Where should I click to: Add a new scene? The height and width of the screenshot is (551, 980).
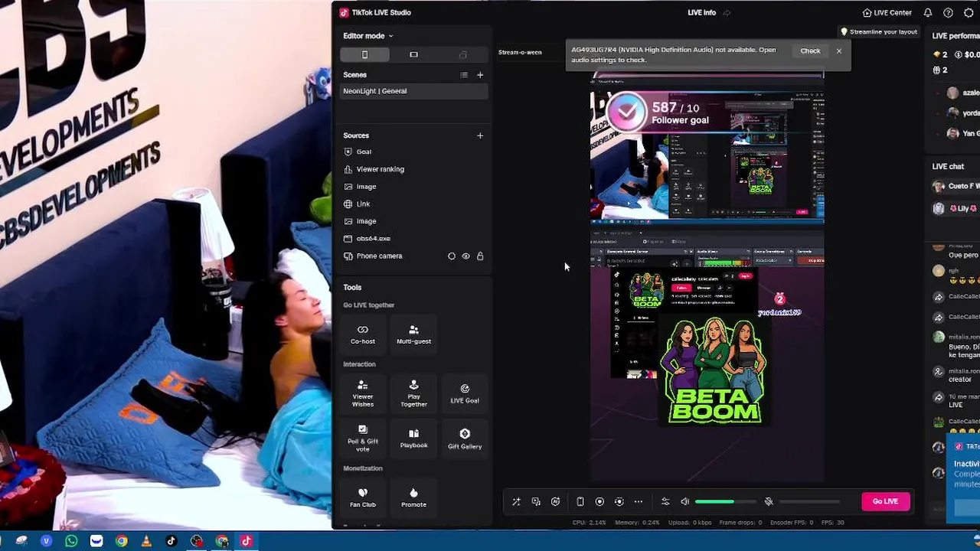[480, 75]
